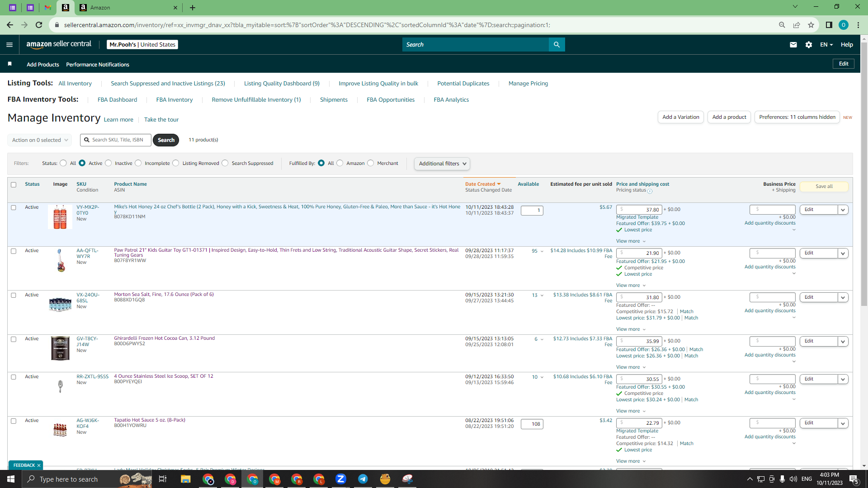Viewport: 868px width, 488px height.
Task: Bookmark this page with star icon
Action: point(811,25)
